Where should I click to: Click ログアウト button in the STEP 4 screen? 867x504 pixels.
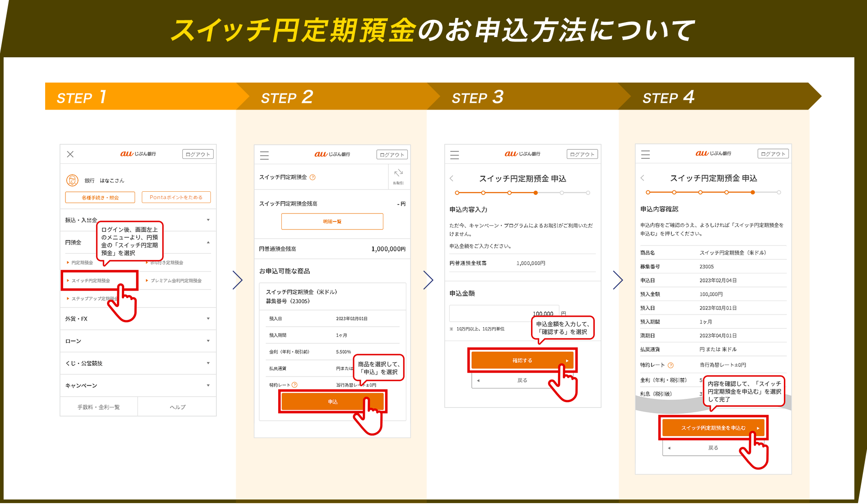coord(774,154)
